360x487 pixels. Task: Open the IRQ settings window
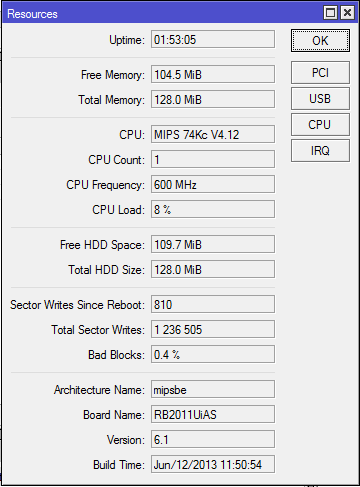pos(320,151)
